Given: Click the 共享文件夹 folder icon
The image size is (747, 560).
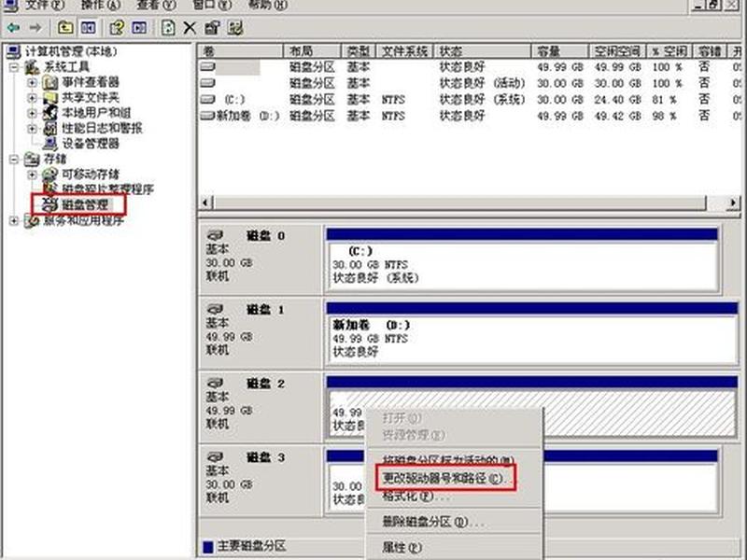Looking at the screenshot, I should pyautogui.click(x=50, y=98).
